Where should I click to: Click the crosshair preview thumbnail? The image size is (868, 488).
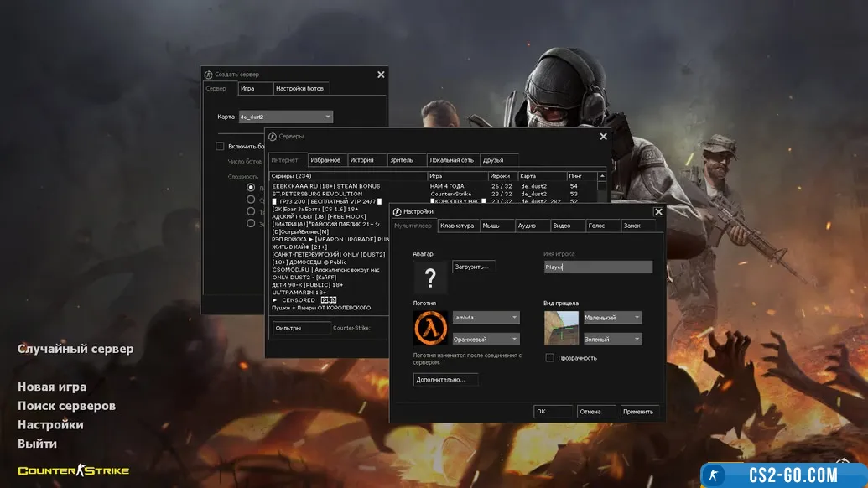point(561,328)
